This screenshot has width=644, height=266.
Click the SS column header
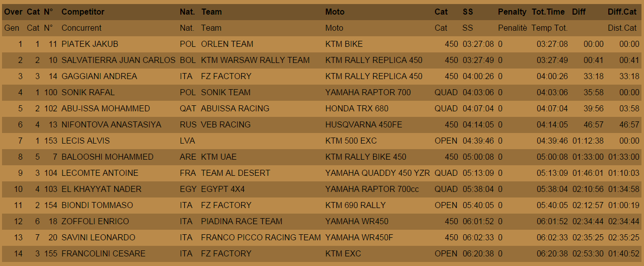pyautogui.click(x=468, y=12)
